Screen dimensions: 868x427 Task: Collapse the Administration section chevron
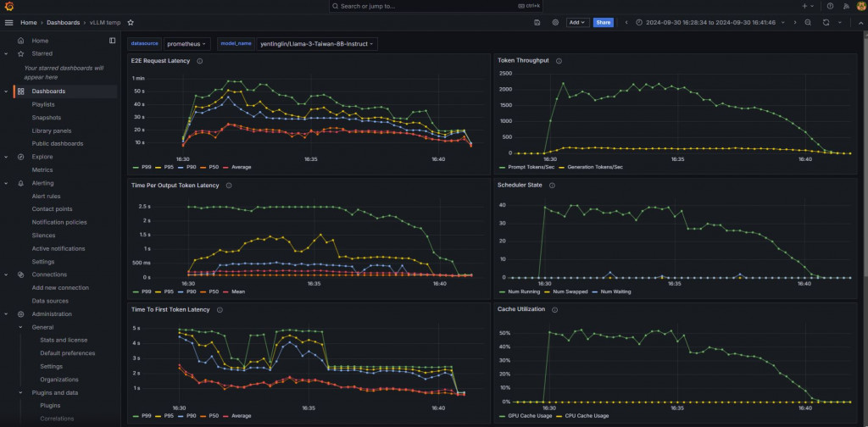[6, 314]
